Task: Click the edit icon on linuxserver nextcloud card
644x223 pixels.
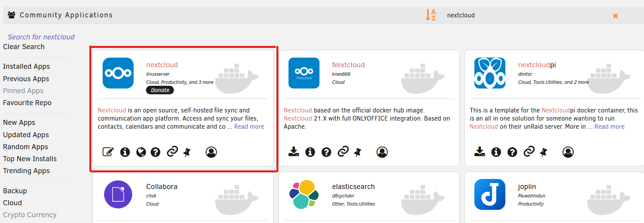Action: [x=108, y=152]
